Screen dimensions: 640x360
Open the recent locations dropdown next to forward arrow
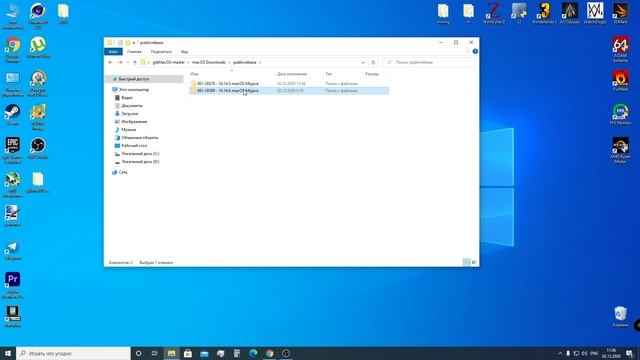[x=127, y=62]
